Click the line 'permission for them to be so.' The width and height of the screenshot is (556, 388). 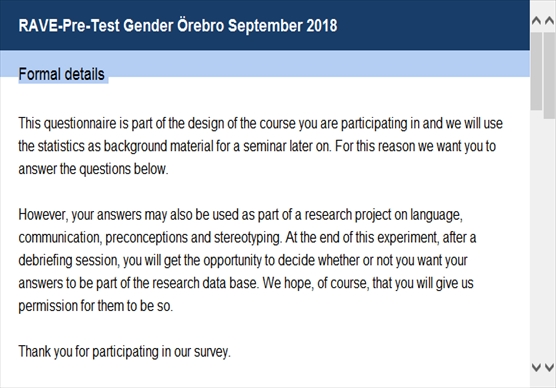pos(96,306)
